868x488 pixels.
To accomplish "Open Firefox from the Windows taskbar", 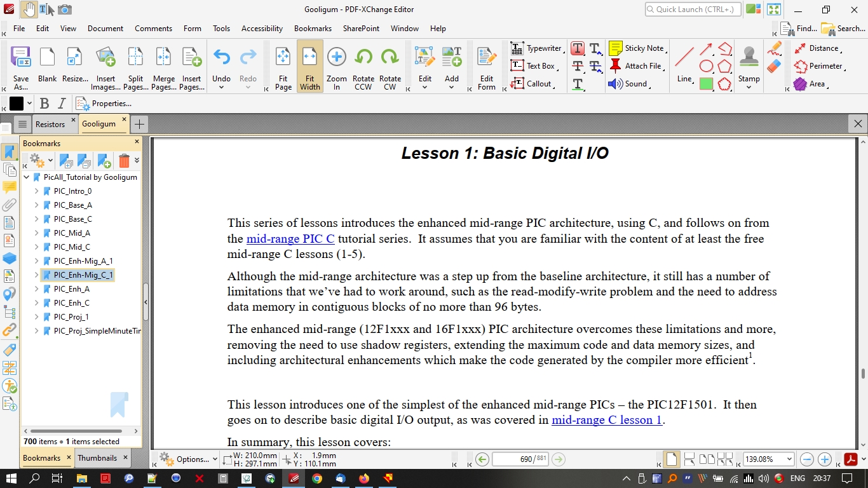I will pyautogui.click(x=364, y=478).
